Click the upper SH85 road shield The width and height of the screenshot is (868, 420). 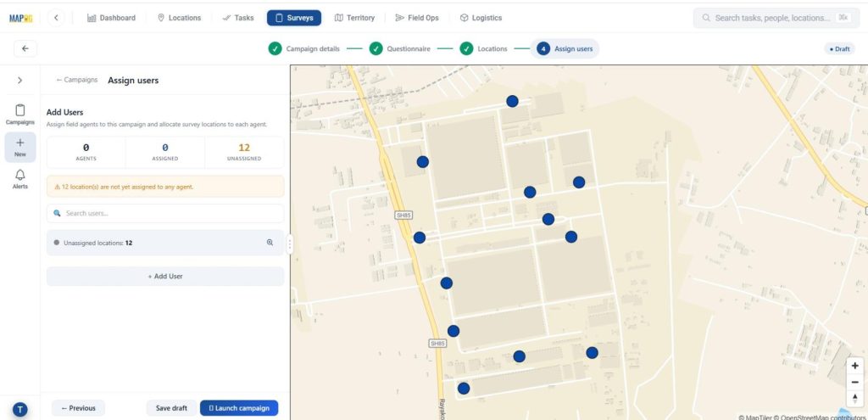coord(403,215)
